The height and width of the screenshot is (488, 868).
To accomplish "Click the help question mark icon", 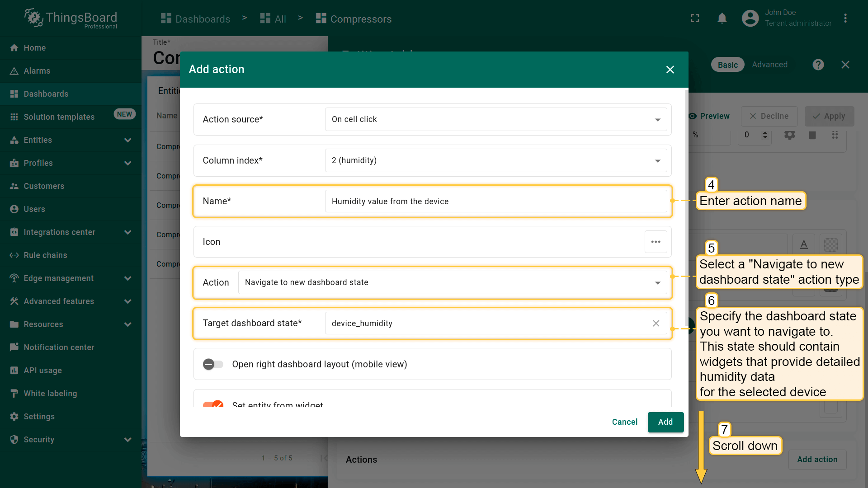I will point(818,65).
